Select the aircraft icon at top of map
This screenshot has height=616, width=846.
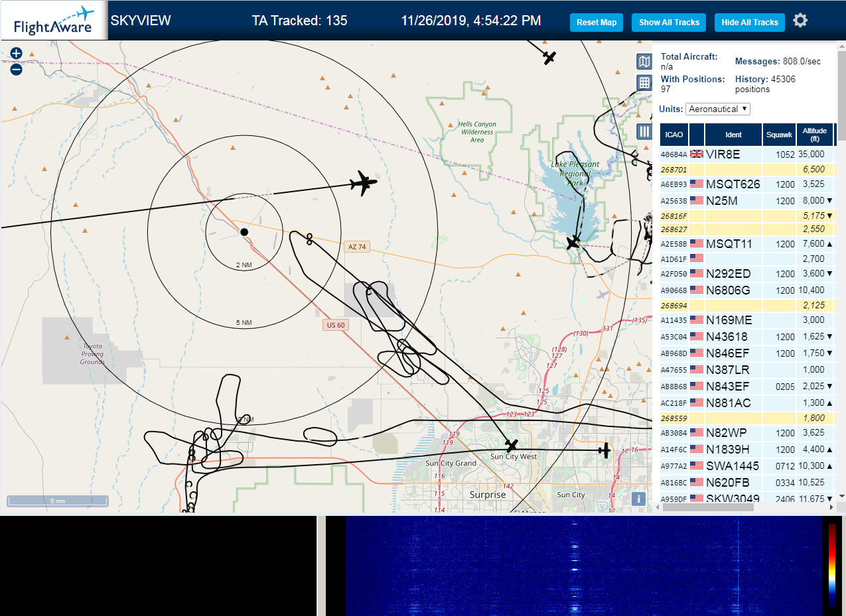point(549,57)
